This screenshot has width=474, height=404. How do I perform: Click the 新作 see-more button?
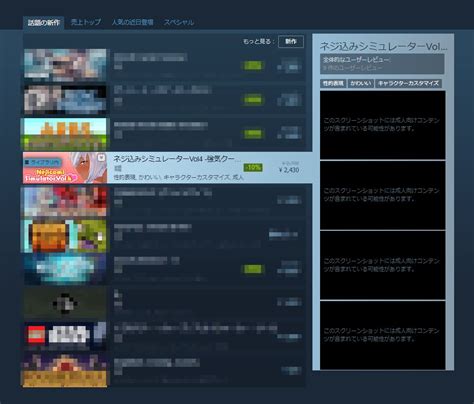click(x=291, y=41)
